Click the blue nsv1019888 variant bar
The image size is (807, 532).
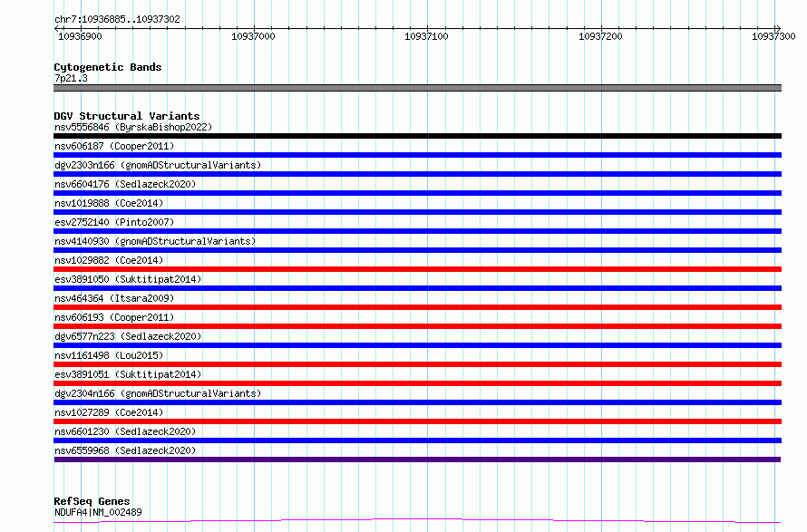[417, 212]
